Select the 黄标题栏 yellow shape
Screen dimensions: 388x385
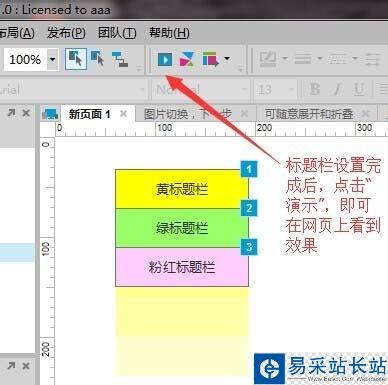[182, 189]
